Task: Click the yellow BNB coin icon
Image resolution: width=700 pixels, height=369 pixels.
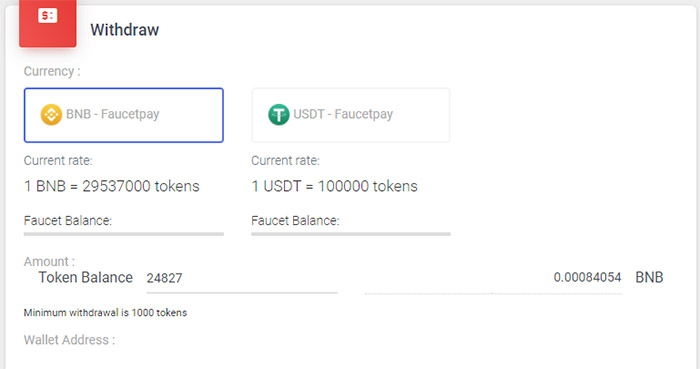Action: [51, 115]
